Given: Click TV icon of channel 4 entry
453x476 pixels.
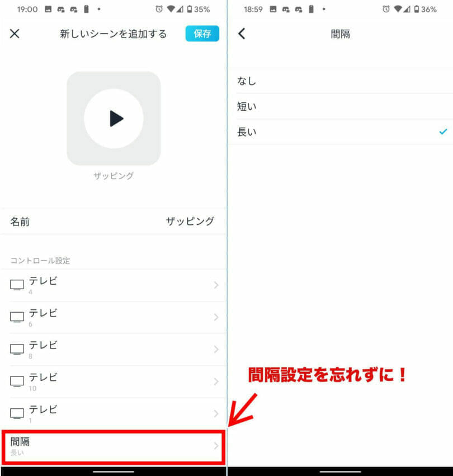Looking at the screenshot, I should (x=17, y=285).
